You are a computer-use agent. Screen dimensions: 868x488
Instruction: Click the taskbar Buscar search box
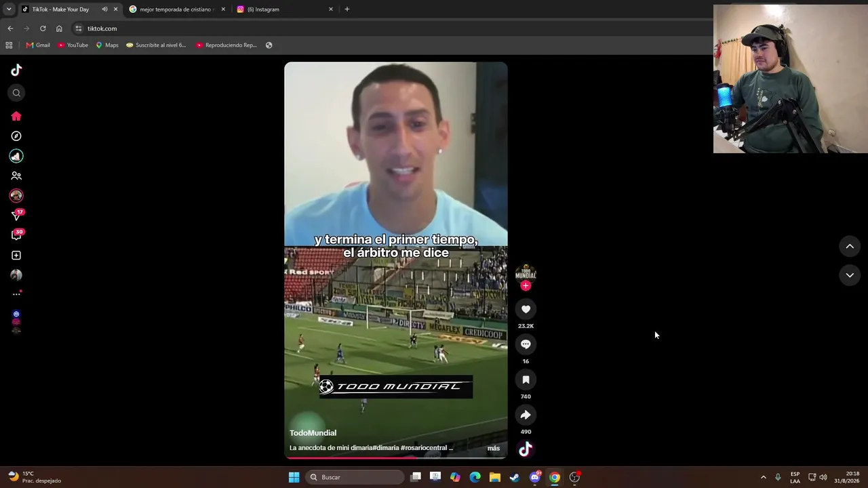point(355,477)
